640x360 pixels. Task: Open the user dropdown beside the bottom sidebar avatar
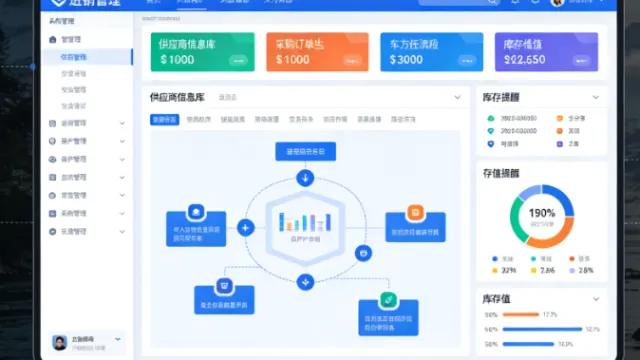(118, 339)
